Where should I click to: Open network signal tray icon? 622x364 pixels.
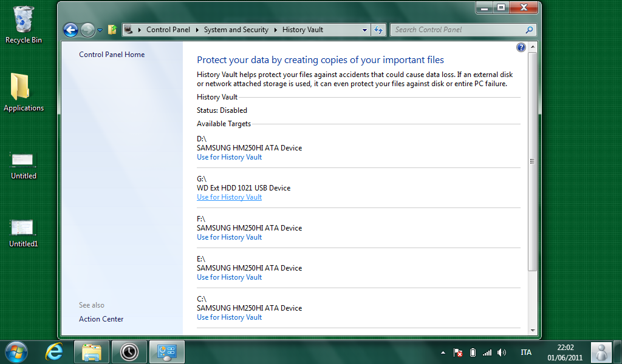point(487,352)
